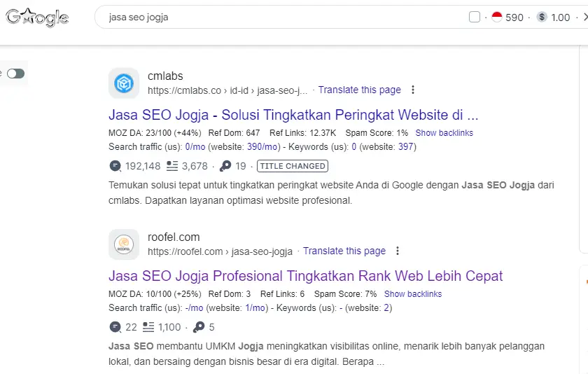Click the search field containing jasa seo jogja
This screenshot has height=374, width=588.
coord(280,18)
